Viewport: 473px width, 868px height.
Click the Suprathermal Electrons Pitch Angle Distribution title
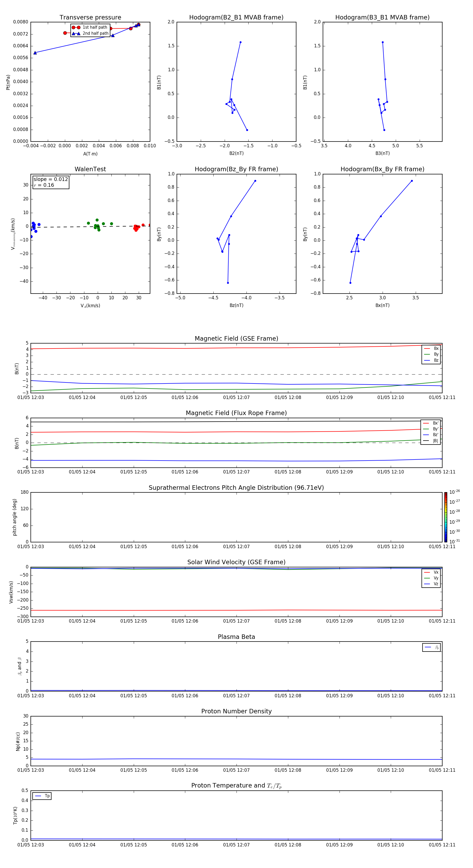[x=236, y=488]
